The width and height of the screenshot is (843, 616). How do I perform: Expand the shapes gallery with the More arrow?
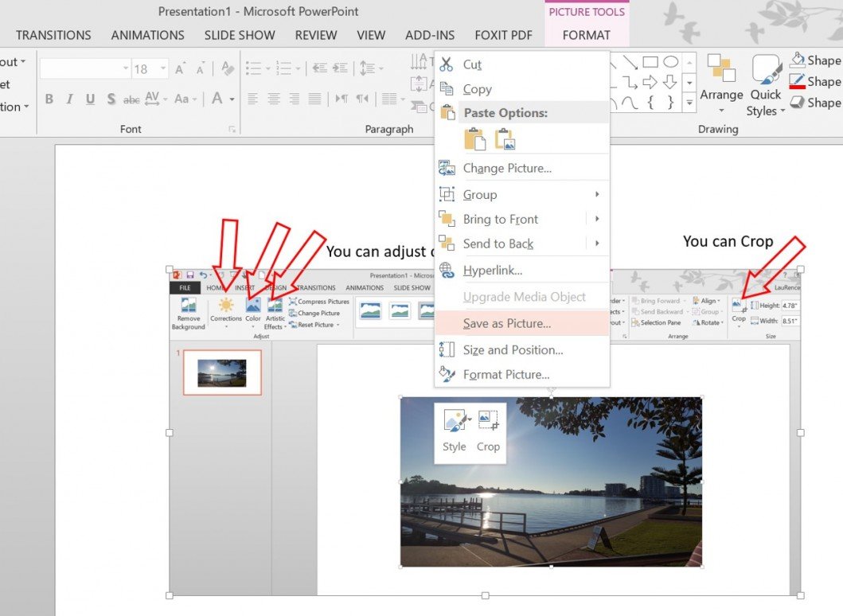689,103
